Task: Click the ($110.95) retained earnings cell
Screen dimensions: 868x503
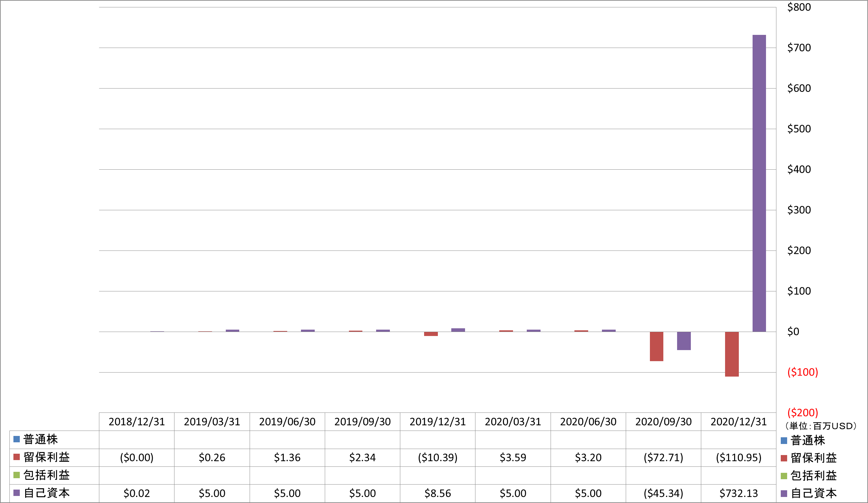Action: point(738,457)
